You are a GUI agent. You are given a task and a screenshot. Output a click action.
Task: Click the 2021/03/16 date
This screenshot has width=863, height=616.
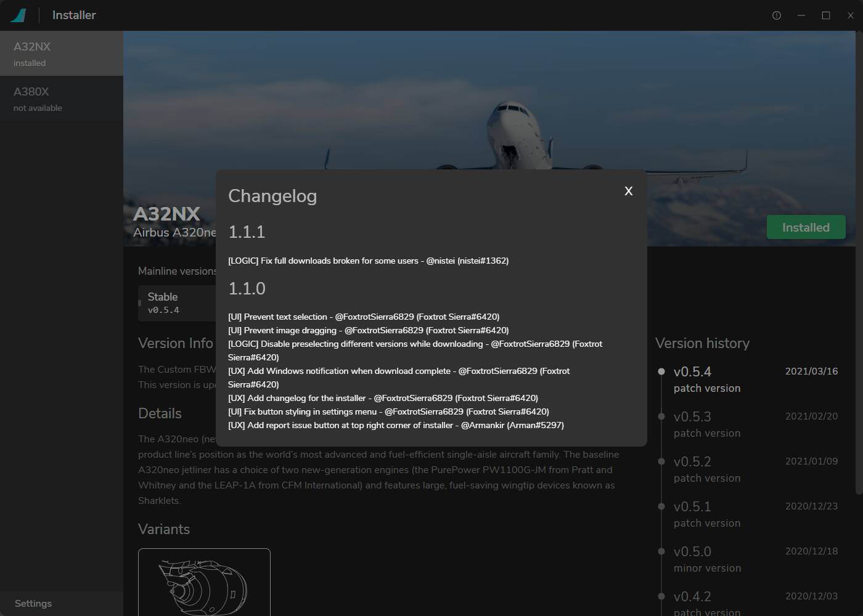811,371
